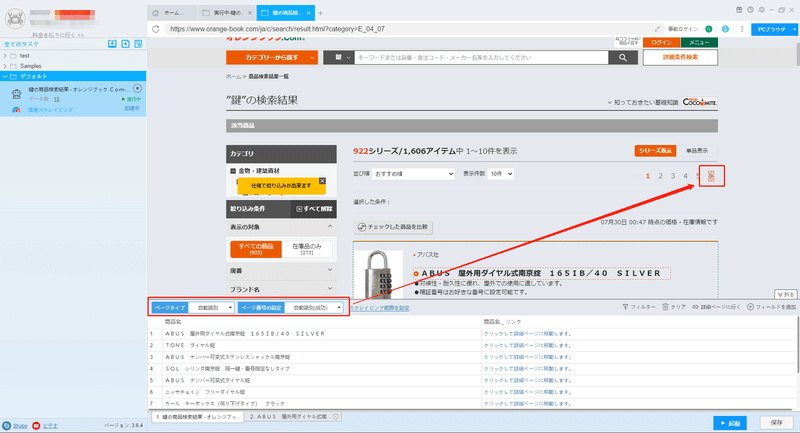The height and width of the screenshot is (433, 800).
Task: Select the active 鍵の商品検索 tab
Action: 286,13
